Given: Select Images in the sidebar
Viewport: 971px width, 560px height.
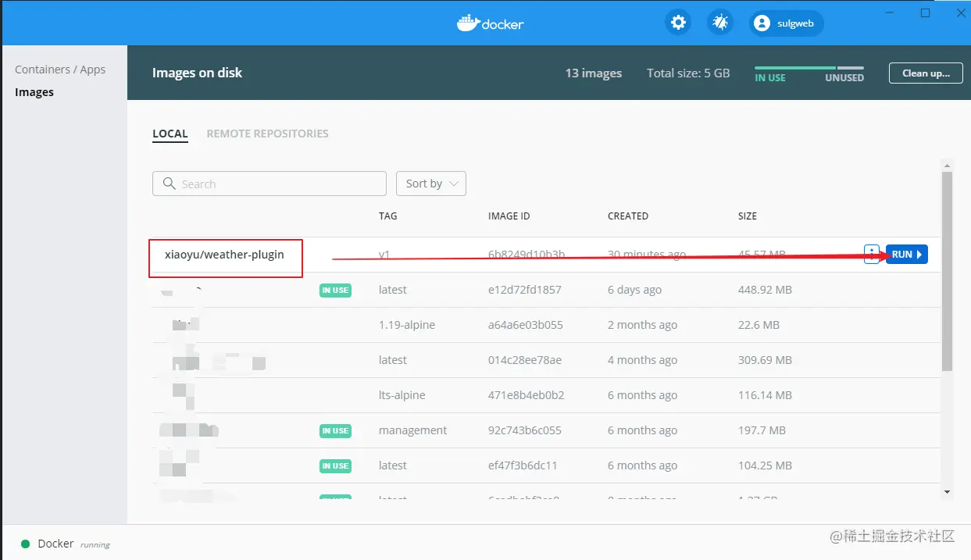Looking at the screenshot, I should (34, 92).
